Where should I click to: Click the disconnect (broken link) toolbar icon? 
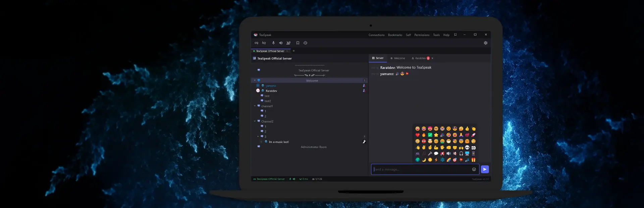coord(264,43)
